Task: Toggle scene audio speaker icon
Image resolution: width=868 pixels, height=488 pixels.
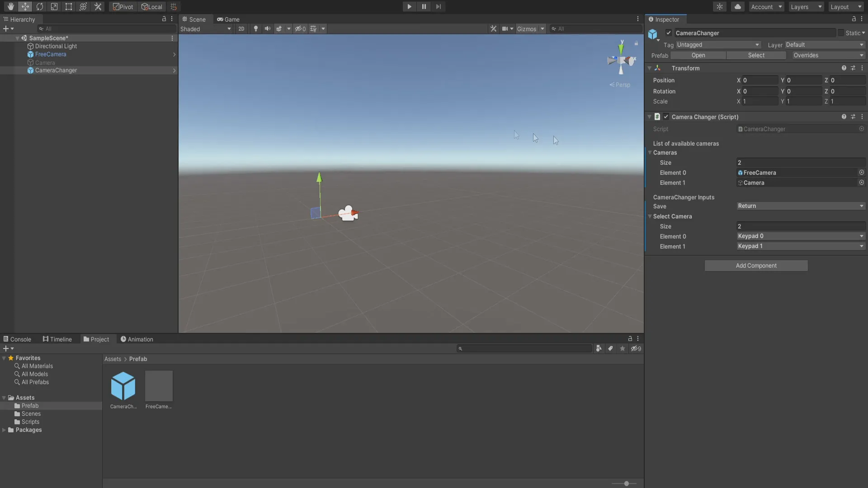Action: click(268, 29)
